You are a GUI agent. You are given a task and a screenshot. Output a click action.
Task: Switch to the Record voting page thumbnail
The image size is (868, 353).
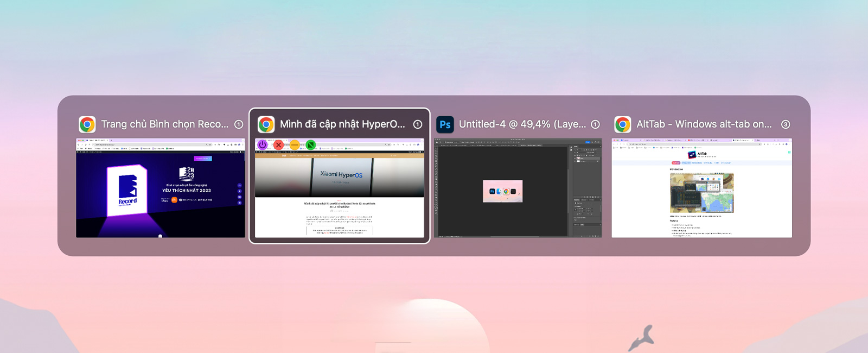click(x=161, y=188)
